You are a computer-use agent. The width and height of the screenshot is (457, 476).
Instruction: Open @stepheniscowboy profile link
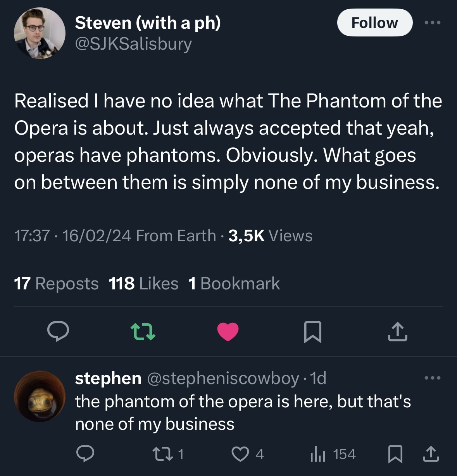[223, 378]
